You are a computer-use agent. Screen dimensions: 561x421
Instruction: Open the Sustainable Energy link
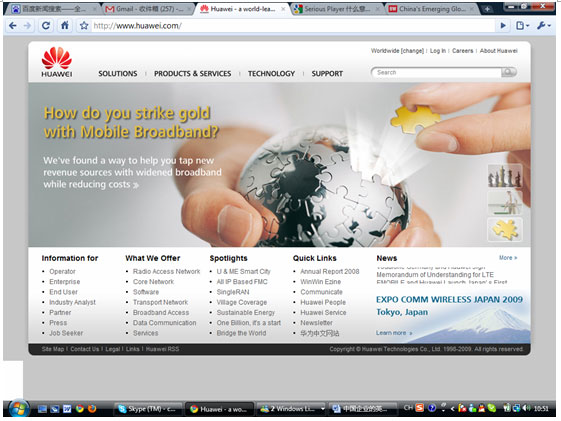(x=245, y=313)
